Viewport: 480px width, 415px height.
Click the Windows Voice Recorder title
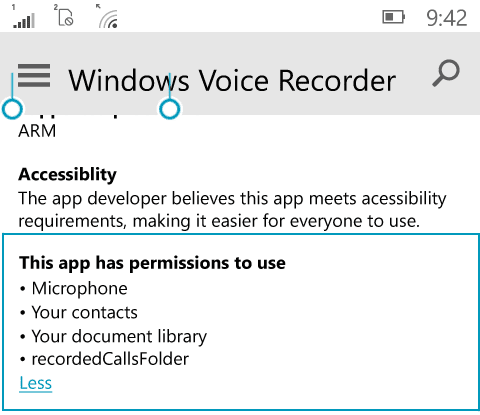[x=232, y=81]
